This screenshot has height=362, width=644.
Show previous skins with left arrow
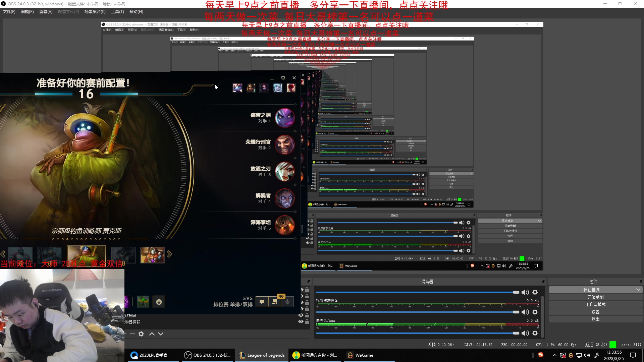3,254
